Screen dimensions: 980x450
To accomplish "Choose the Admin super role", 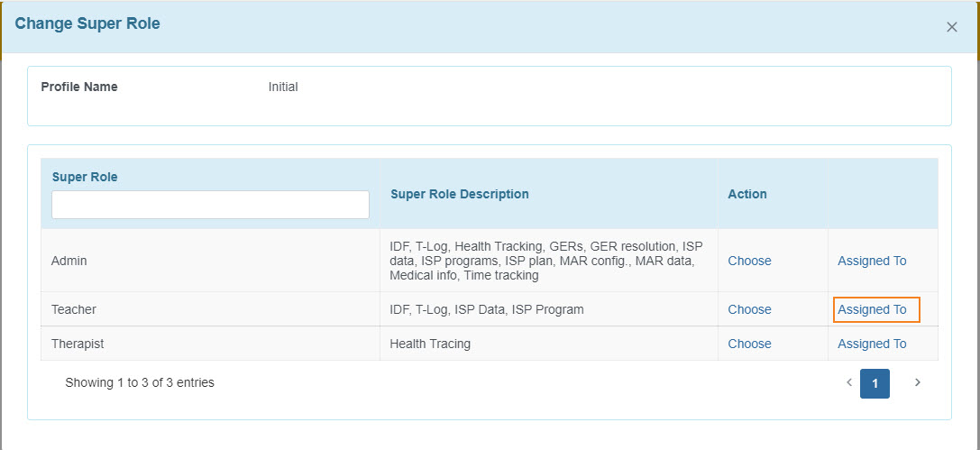I will (x=749, y=261).
